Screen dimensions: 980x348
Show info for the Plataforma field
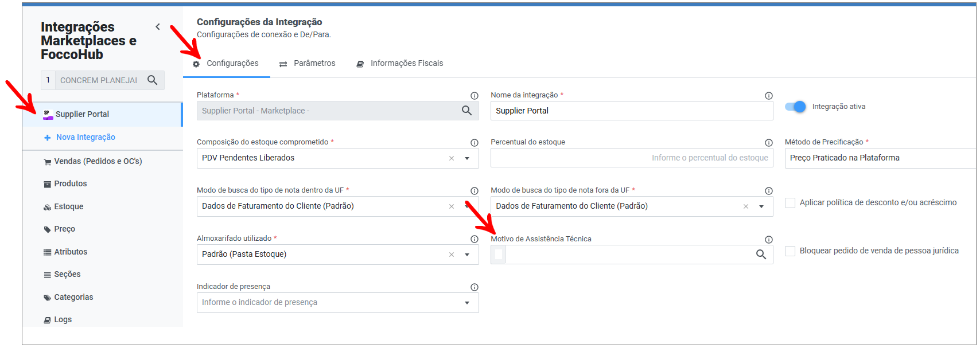(x=475, y=96)
